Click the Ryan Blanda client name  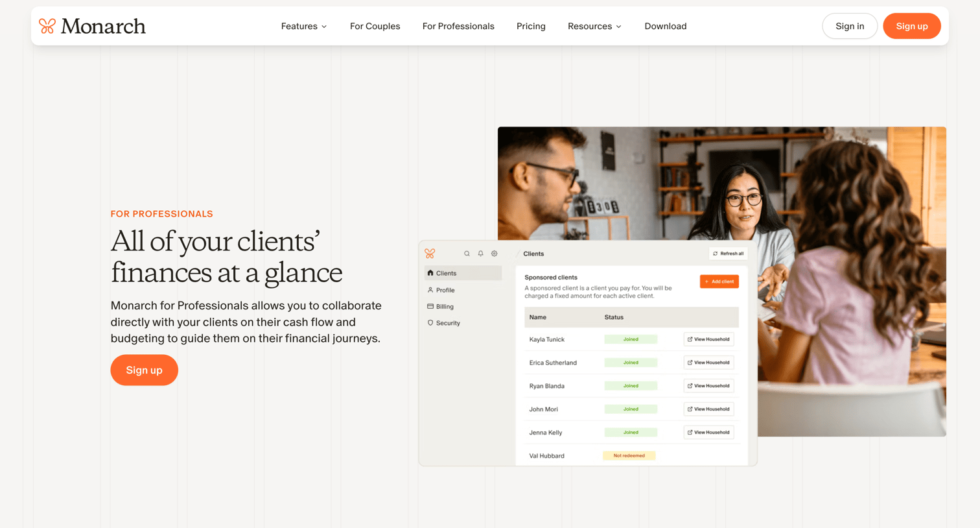point(547,386)
